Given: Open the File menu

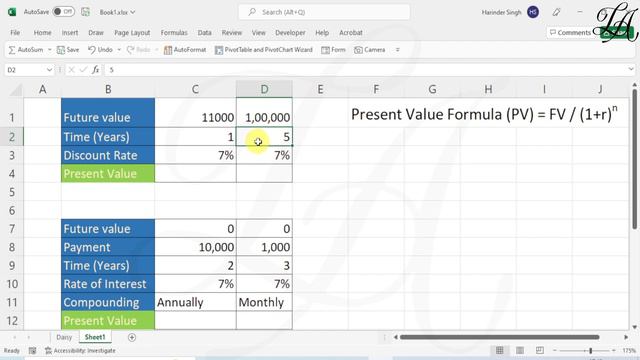Looking at the screenshot, I should coord(15,33).
